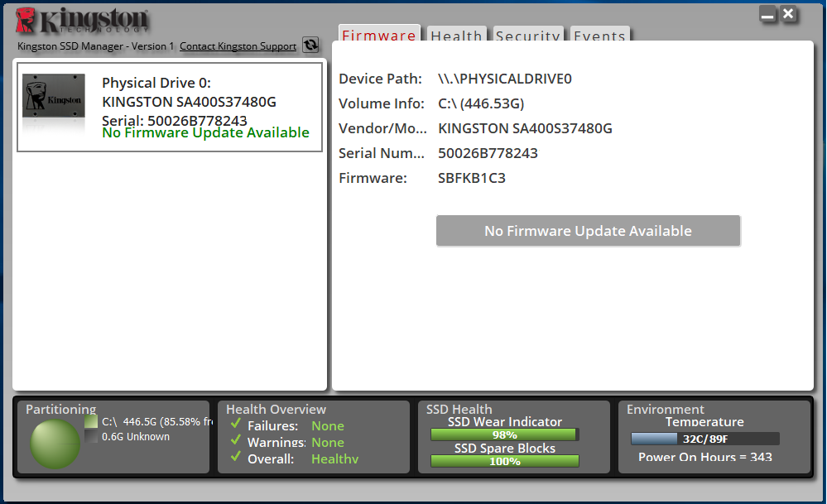Minimize the Kingston SSD Manager window
This screenshot has width=827, height=504.
coord(767,15)
